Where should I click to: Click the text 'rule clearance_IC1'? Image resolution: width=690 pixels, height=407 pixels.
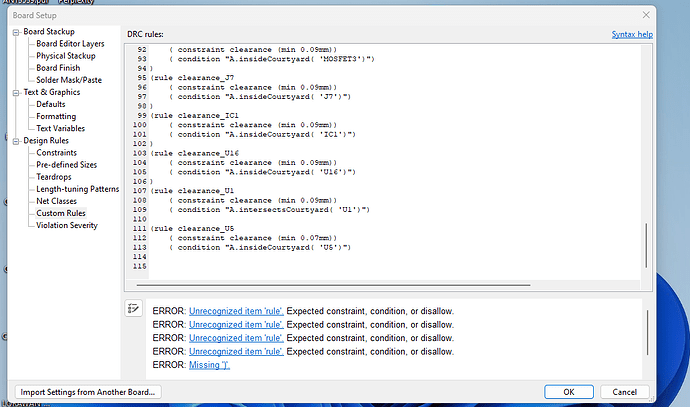tap(197, 116)
